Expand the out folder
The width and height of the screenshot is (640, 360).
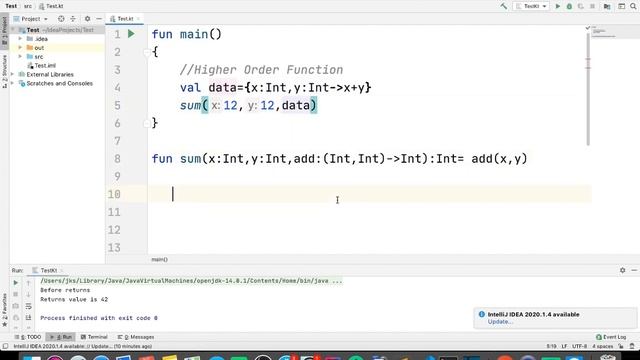click(20, 48)
